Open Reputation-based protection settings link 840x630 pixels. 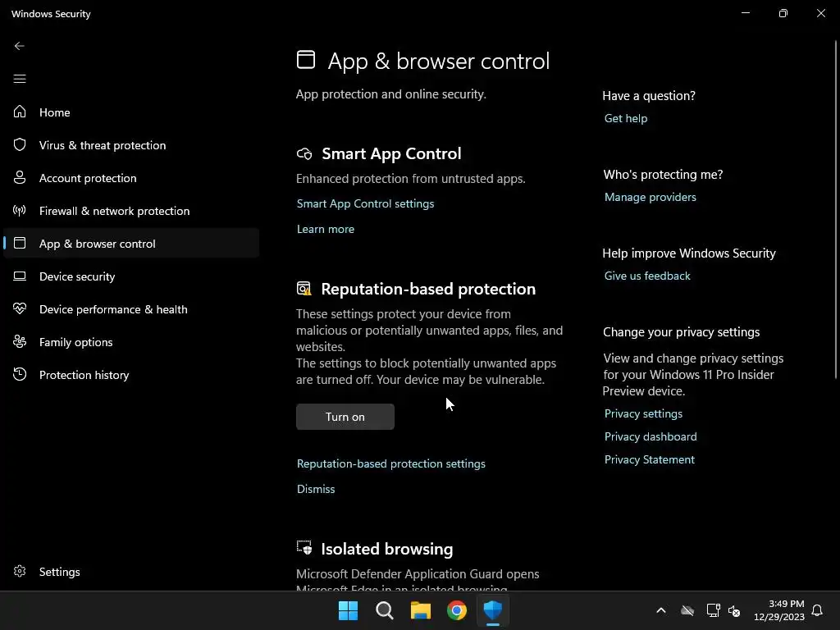391,463
